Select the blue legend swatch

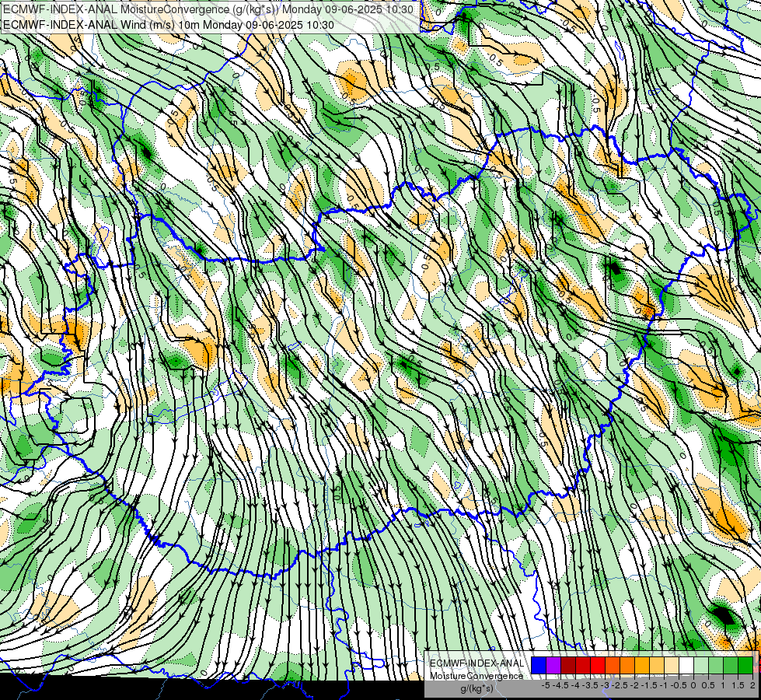539,666
